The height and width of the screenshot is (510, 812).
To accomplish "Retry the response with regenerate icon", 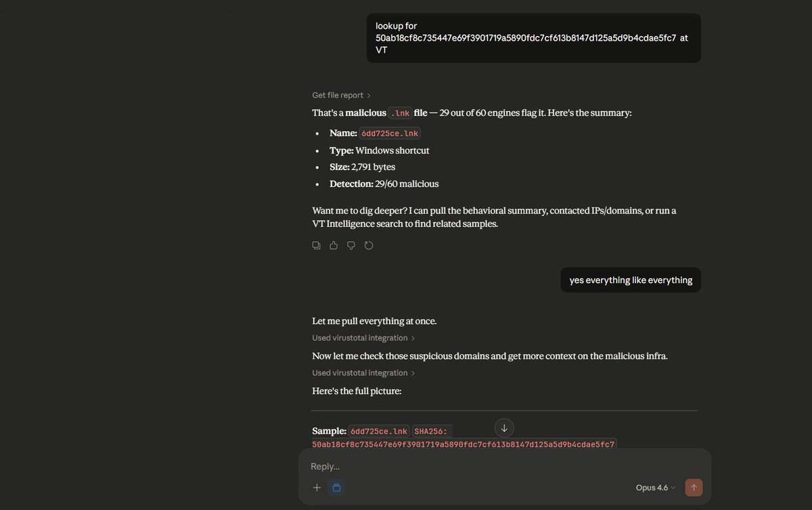I will click(369, 245).
